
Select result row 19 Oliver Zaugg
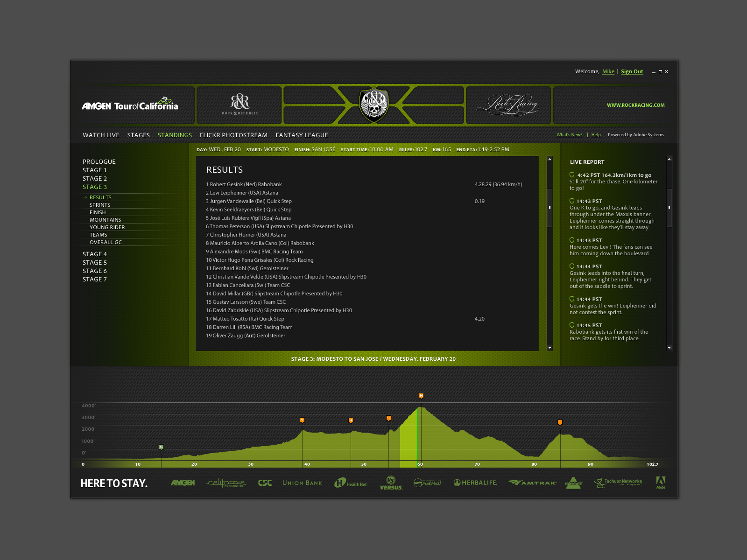coord(246,336)
